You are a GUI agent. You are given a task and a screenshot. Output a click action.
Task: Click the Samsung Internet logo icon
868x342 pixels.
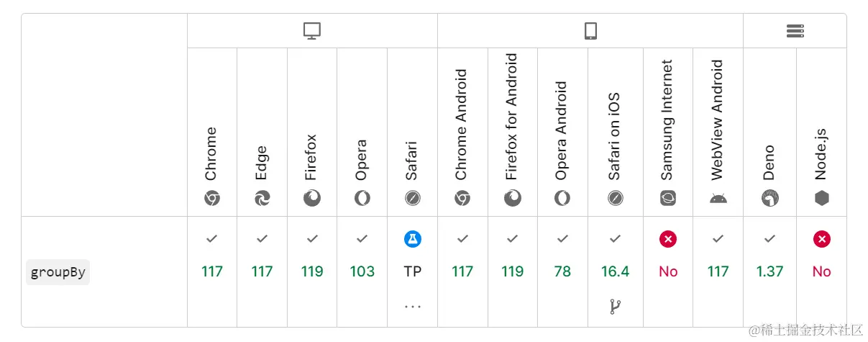(x=668, y=198)
